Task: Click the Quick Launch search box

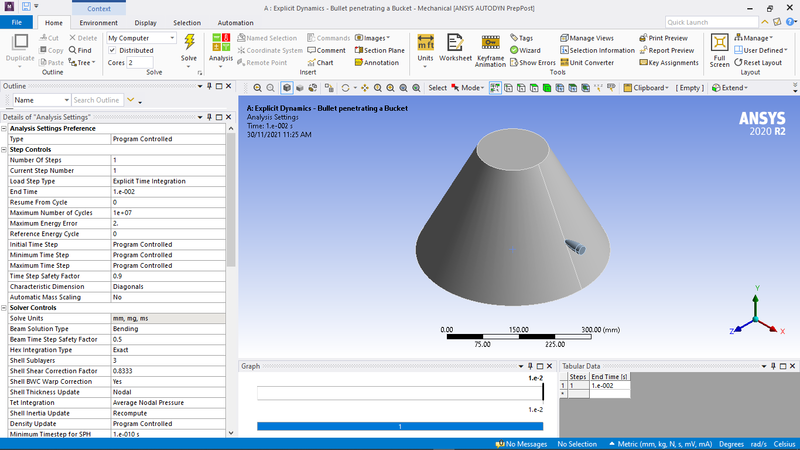Action: 712,22
